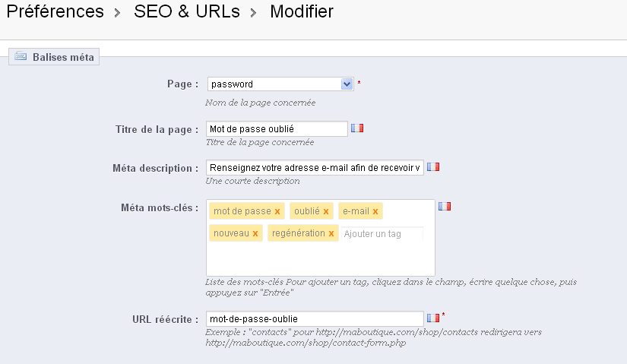Image resolution: width=627 pixels, height=364 pixels.
Task: Remove the 'e-mail' keyword tag
Action: tap(375, 211)
